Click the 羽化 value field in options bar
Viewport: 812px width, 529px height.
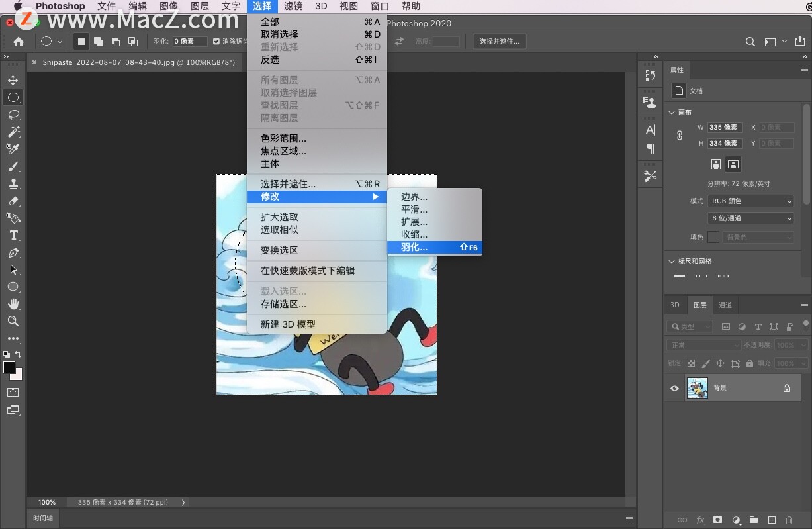(x=190, y=42)
